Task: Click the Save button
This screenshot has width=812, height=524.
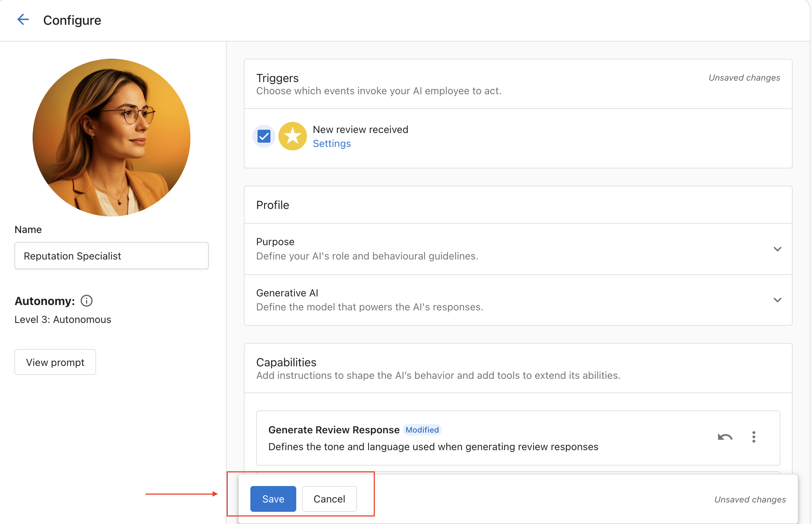Action: click(x=273, y=499)
